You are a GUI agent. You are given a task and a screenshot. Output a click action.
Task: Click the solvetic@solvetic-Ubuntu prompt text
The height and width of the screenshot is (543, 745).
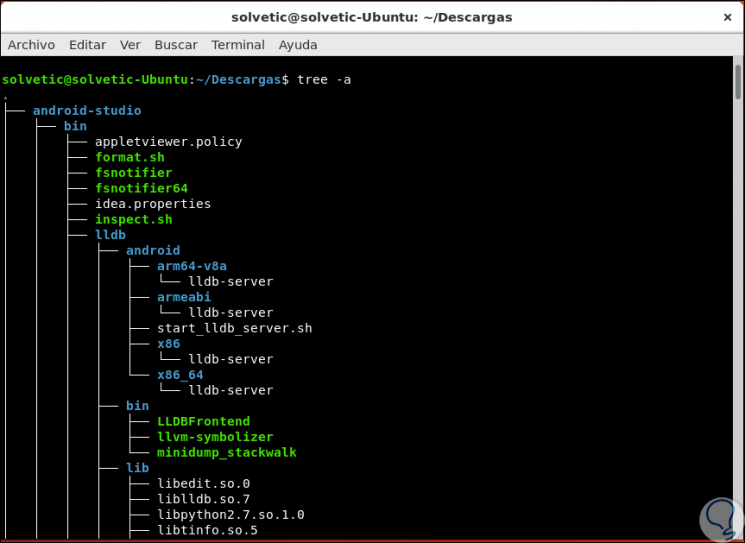(x=95, y=79)
